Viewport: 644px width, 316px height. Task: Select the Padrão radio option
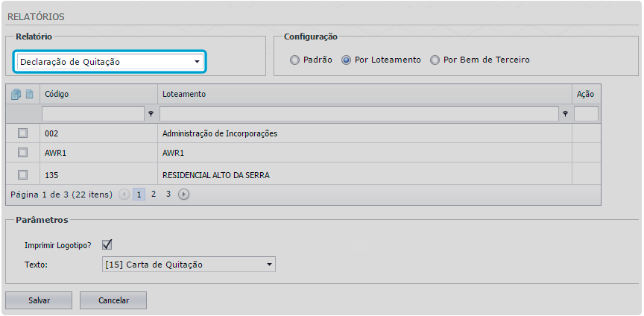[x=294, y=60]
